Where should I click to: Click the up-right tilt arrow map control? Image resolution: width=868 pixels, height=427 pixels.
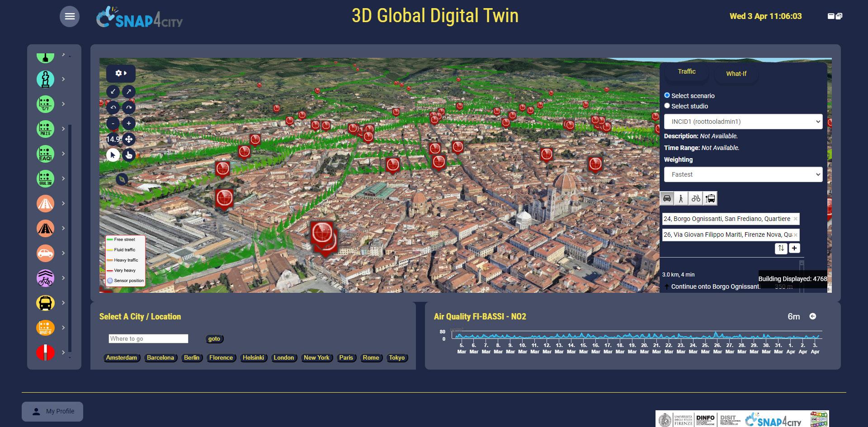129,92
